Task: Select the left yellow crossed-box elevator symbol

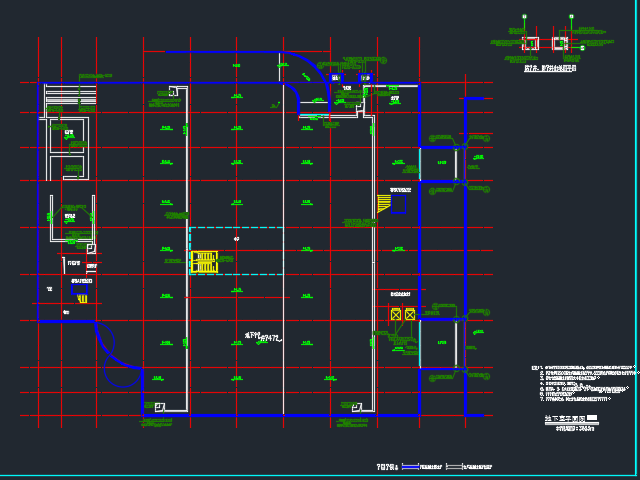Action: click(x=396, y=314)
